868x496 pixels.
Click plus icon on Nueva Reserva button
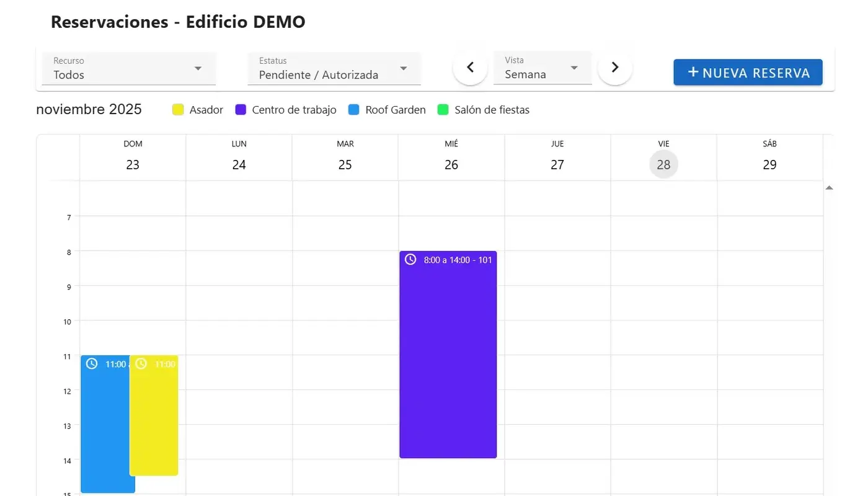[693, 73]
